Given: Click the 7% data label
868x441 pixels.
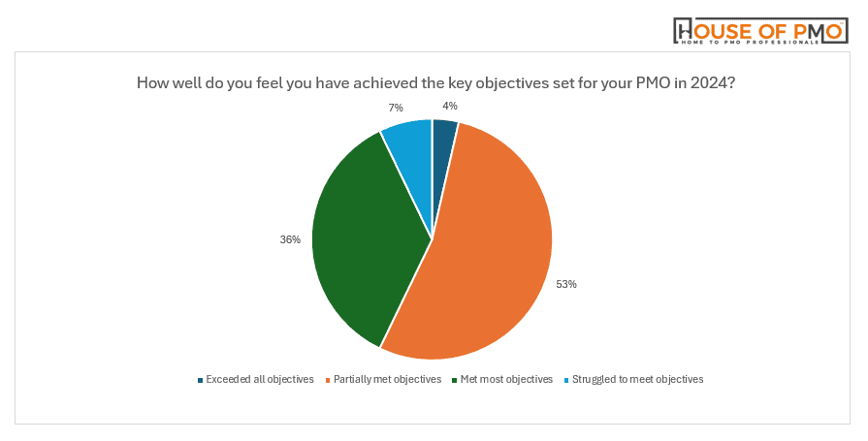Looking at the screenshot, I should pyautogui.click(x=396, y=108).
